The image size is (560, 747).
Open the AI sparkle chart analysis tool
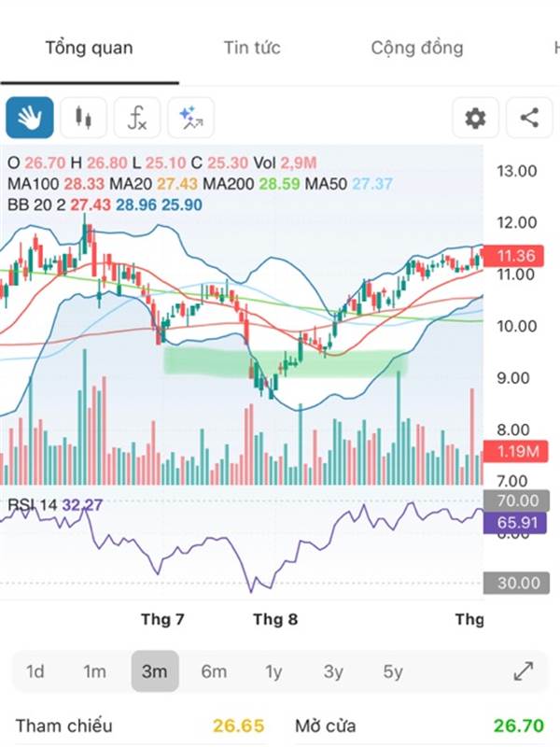coord(191,118)
